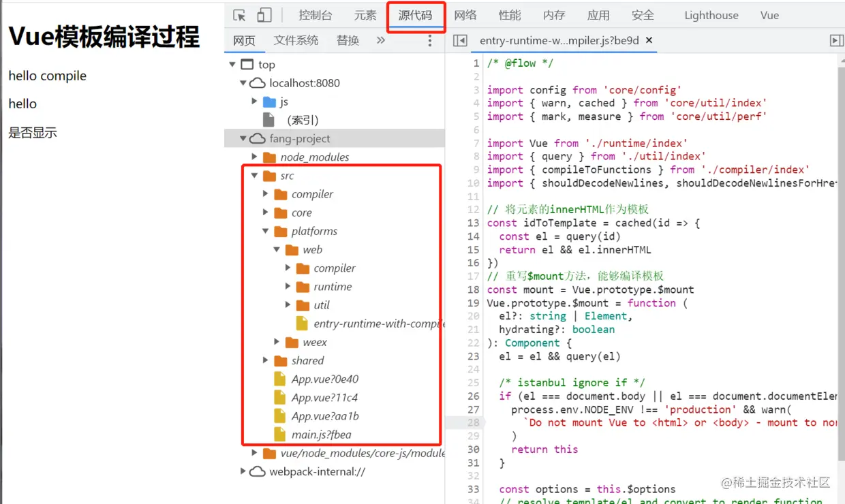Click the fang-project cloud icon
This screenshot has height=504, width=845.
(x=257, y=138)
